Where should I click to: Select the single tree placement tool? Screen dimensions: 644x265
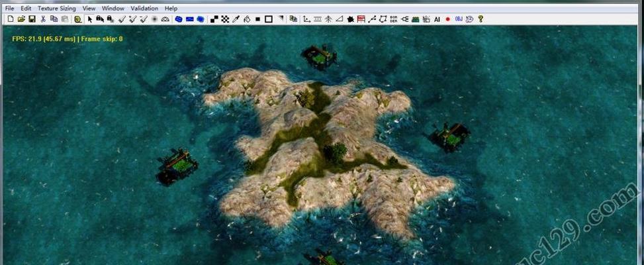tap(328, 19)
